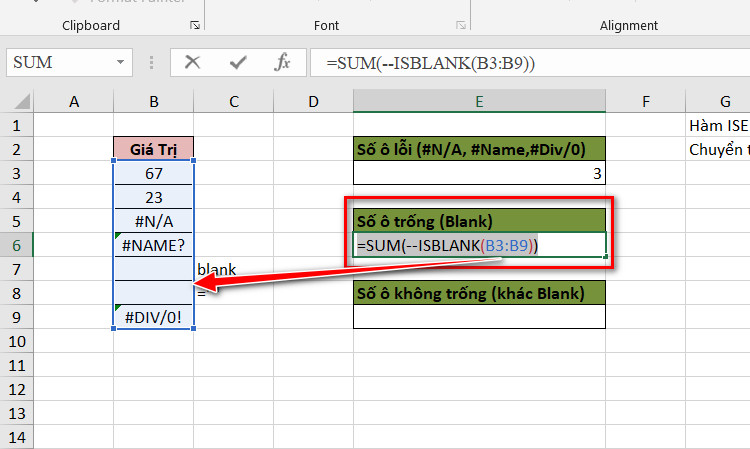
Task: Open Font settings dialog launcher
Action: (461, 25)
